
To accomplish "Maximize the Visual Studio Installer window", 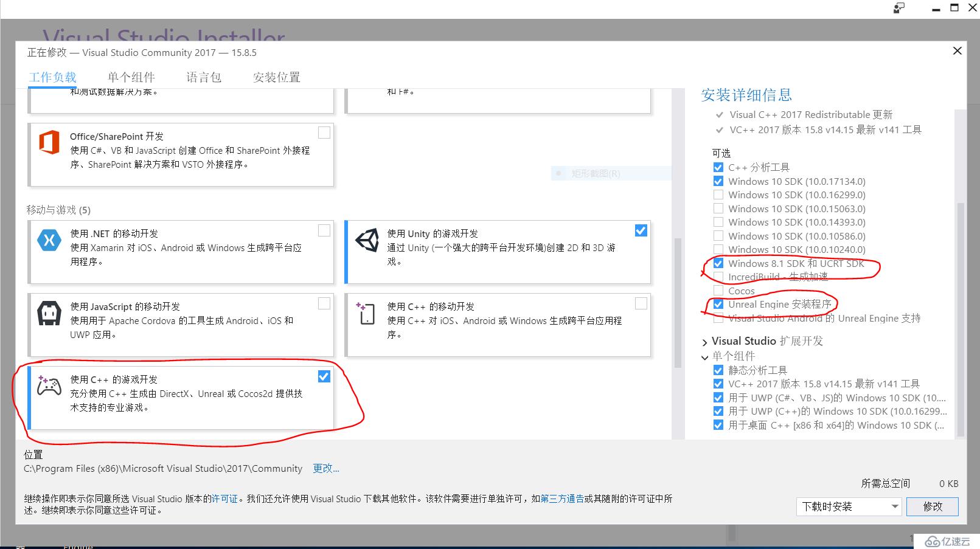I will pos(954,8).
